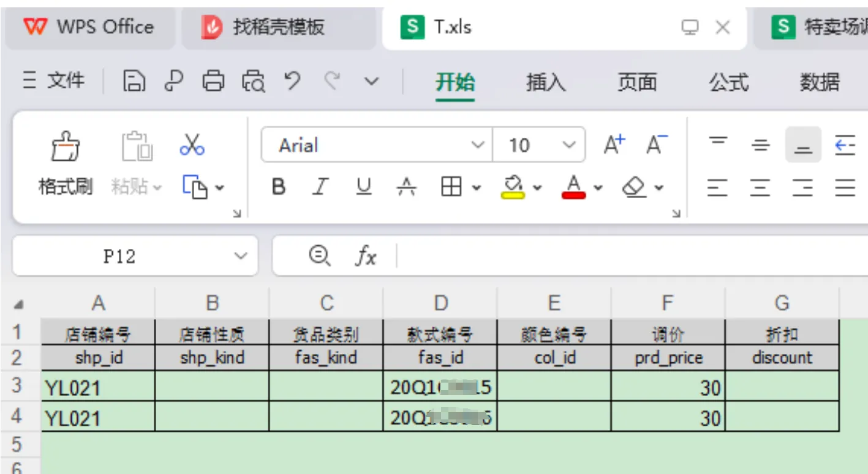The height and width of the screenshot is (474, 868).
Task: Click the Format Painter brush icon
Action: tap(65, 147)
